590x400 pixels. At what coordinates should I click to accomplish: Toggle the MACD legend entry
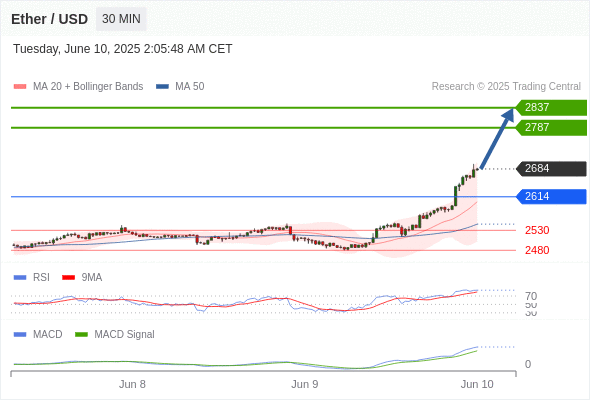(x=38, y=334)
